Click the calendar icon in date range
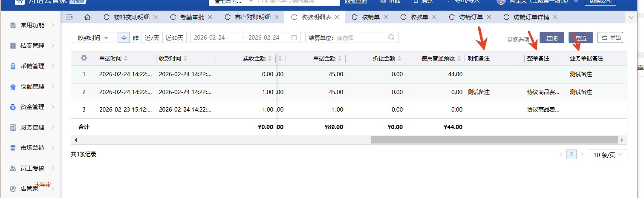Image resolution: width=644 pixels, height=198 pixels. click(x=294, y=37)
